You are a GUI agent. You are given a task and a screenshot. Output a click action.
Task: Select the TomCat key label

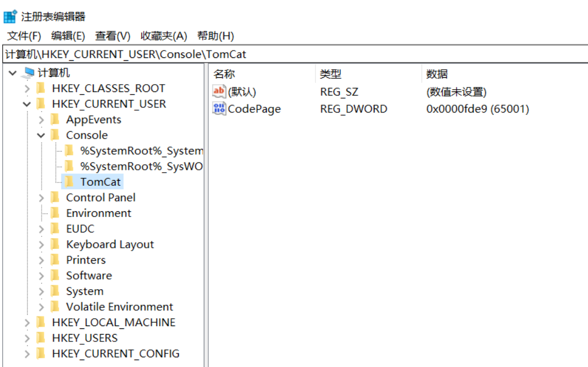pos(100,182)
